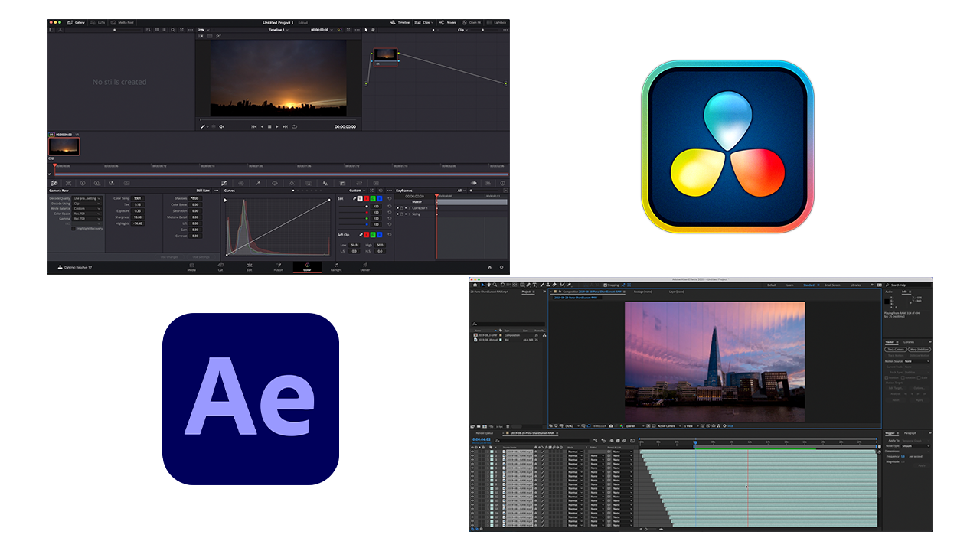Open the Motion Source dropdown in Tracker
Image resolution: width=980 pixels, height=551 pixels.
pyautogui.click(x=917, y=361)
